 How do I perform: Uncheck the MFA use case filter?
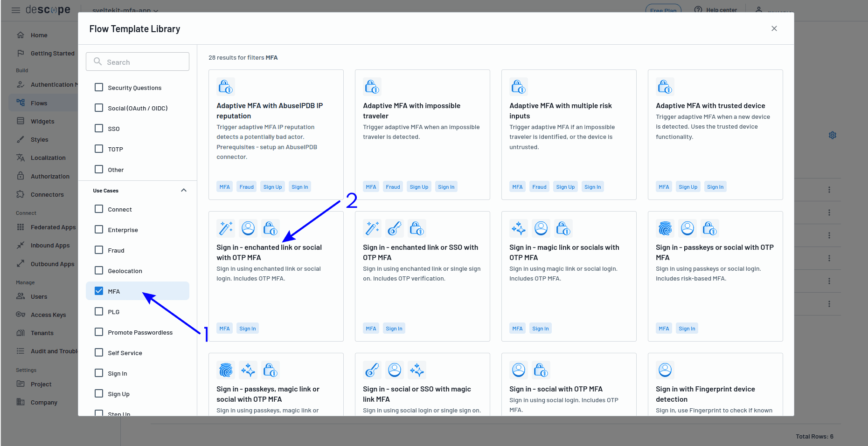click(99, 290)
